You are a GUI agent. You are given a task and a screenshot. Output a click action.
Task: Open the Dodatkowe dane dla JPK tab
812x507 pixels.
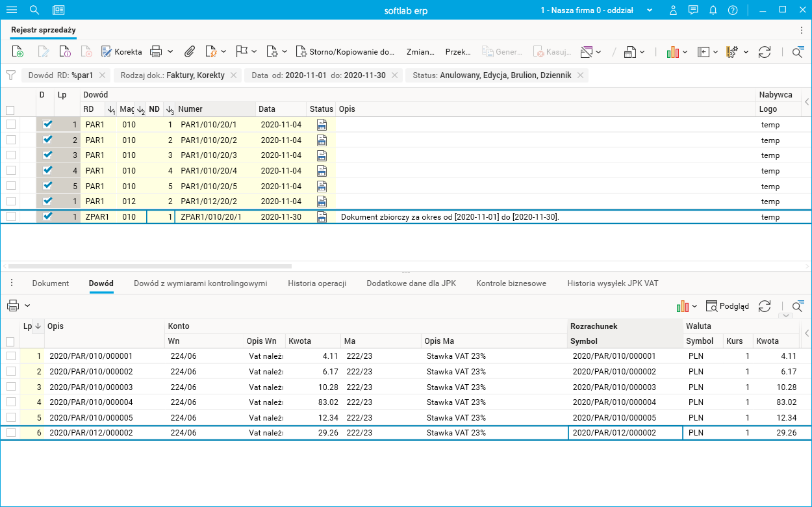pos(411,283)
